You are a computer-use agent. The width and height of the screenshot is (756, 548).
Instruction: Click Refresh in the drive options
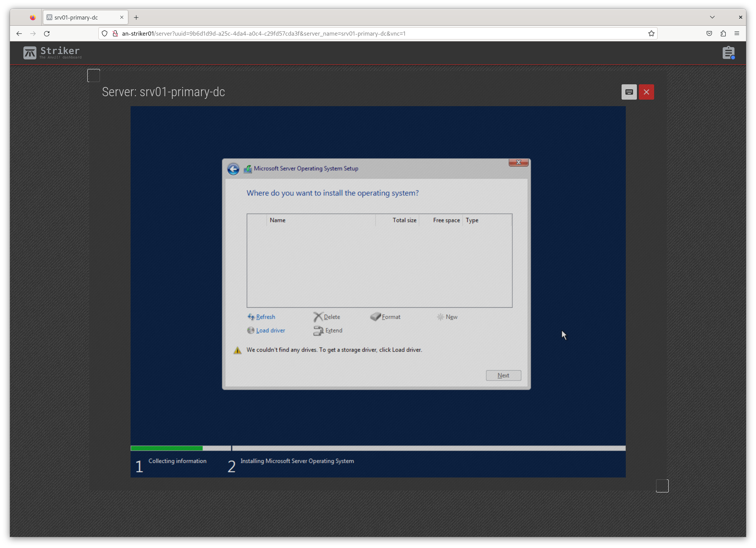(x=265, y=317)
